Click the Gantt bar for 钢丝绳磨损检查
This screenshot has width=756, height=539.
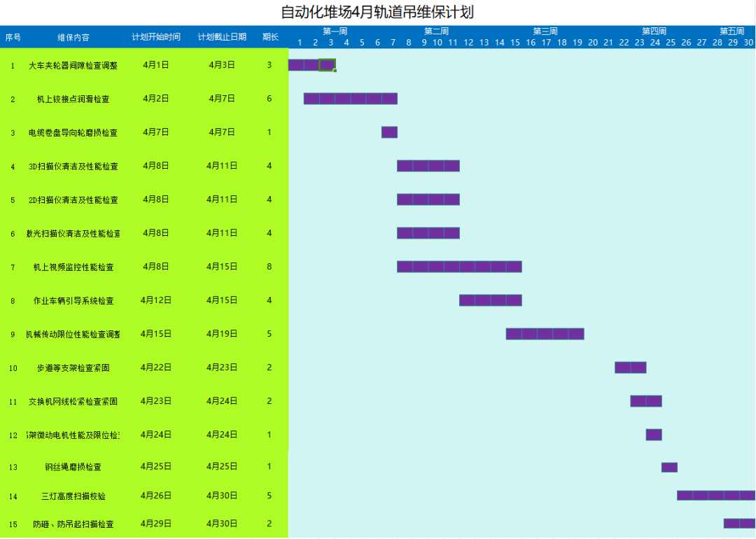(669, 467)
